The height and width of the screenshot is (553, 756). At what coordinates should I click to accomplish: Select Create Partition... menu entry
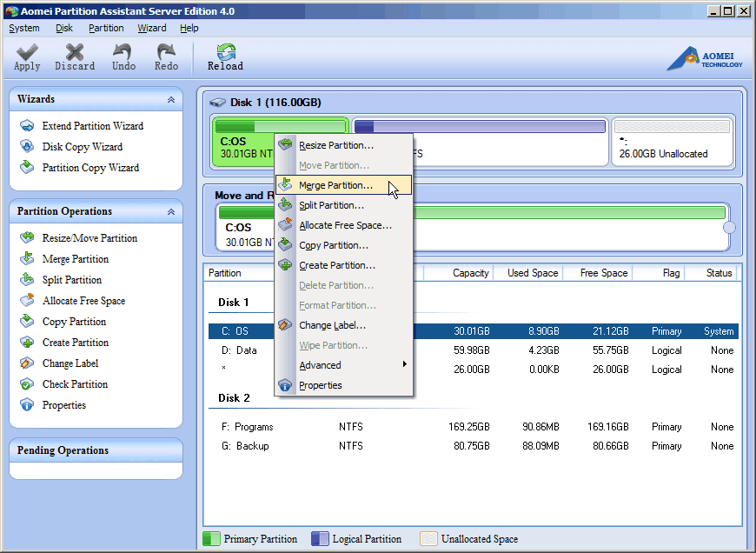coord(344,265)
